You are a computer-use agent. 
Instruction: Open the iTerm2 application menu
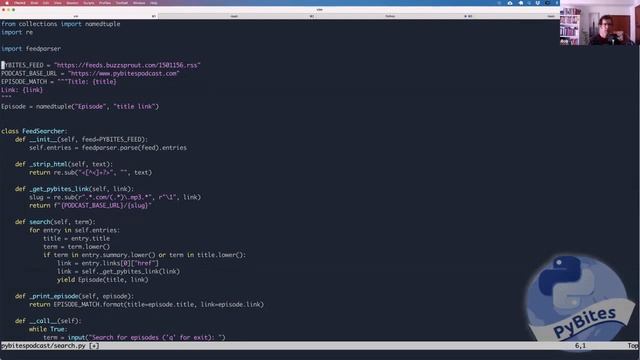[x=20, y=3]
